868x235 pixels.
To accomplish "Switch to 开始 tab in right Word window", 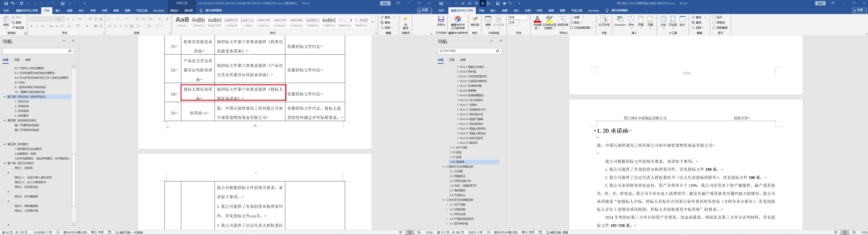I will [x=482, y=11].
